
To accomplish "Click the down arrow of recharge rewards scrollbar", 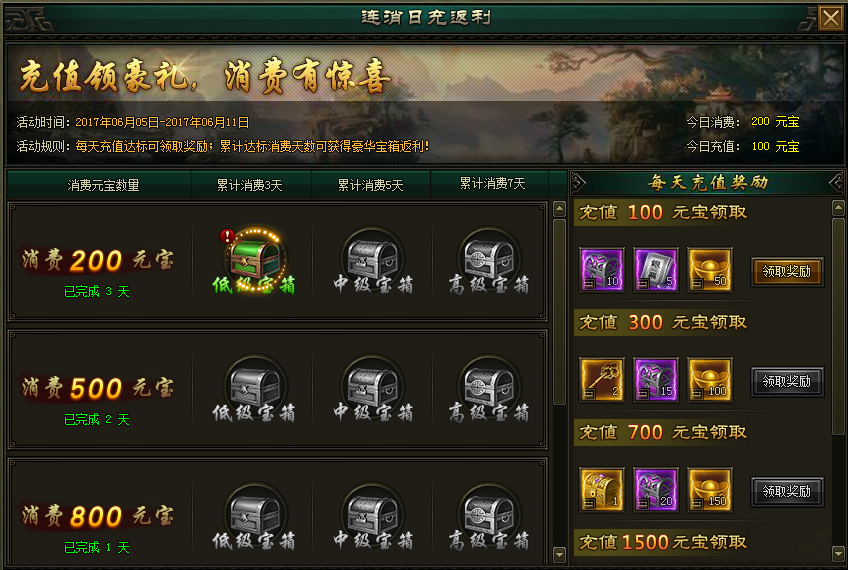I will (x=838, y=554).
